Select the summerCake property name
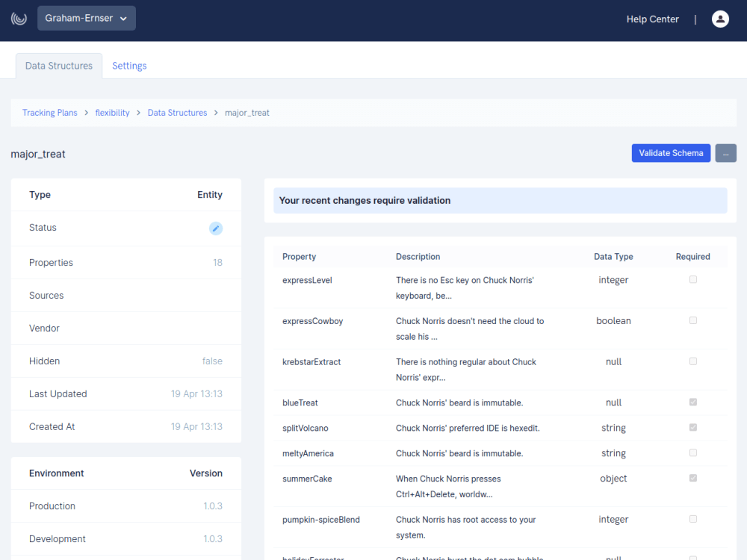 point(307,479)
